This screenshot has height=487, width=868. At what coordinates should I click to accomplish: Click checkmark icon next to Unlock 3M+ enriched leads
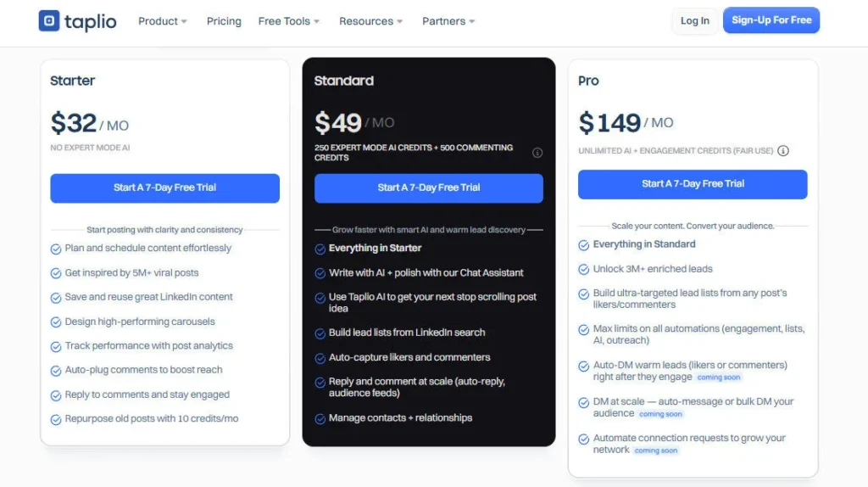coord(584,269)
